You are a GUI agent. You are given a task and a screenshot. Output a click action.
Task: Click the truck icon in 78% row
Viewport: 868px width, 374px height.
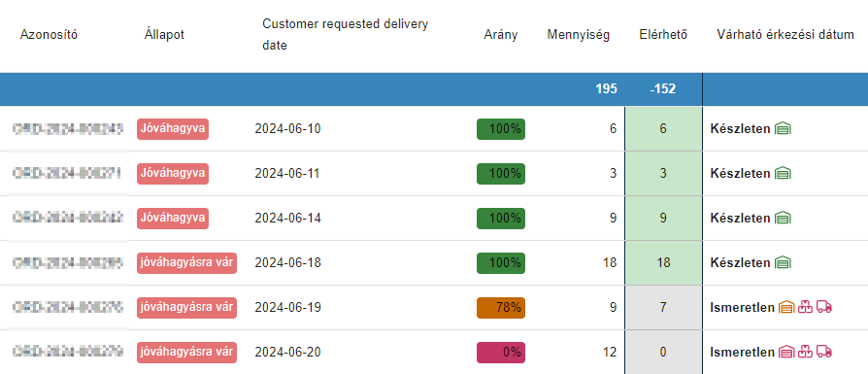pos(824,307)
